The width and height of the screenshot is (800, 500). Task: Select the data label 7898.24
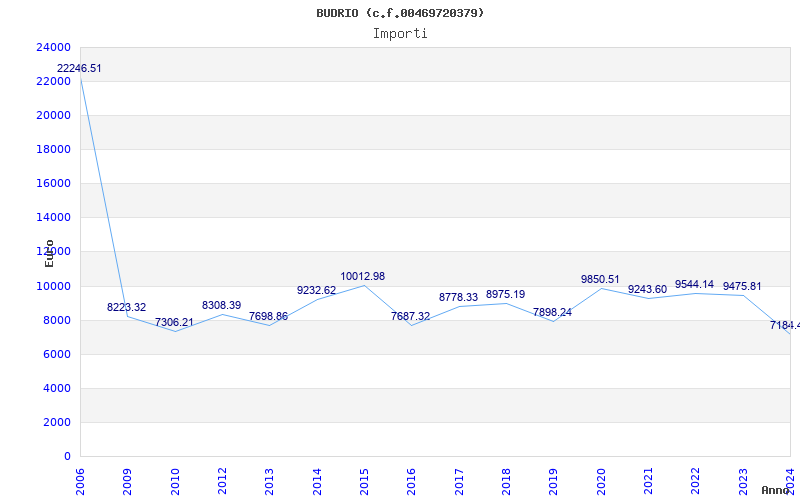553,312
